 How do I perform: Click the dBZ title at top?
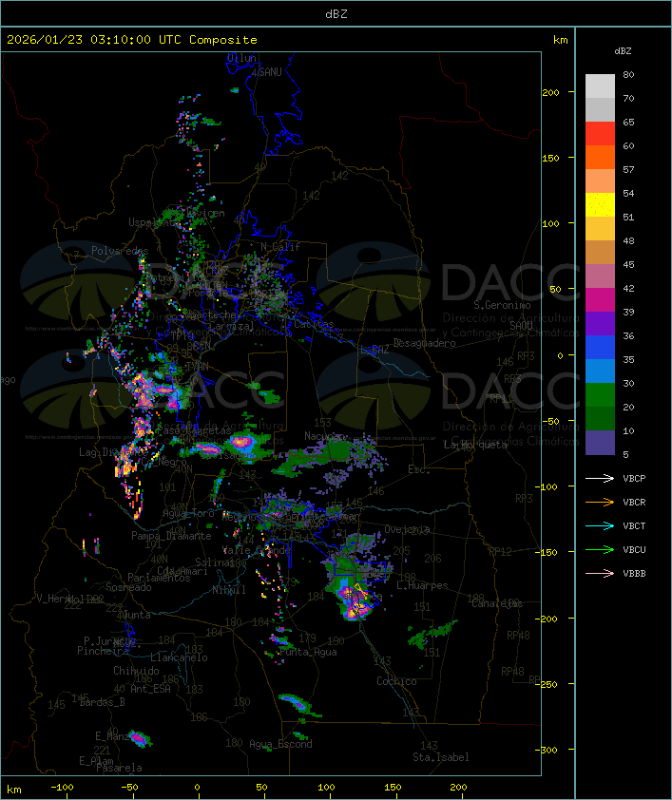pyautogui.click(x=336, y=13)
